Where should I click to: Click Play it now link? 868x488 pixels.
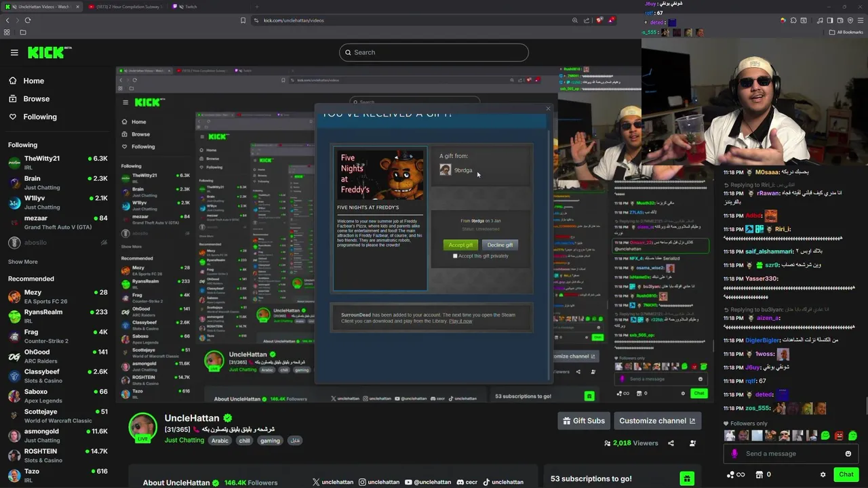tap(460, 321)
